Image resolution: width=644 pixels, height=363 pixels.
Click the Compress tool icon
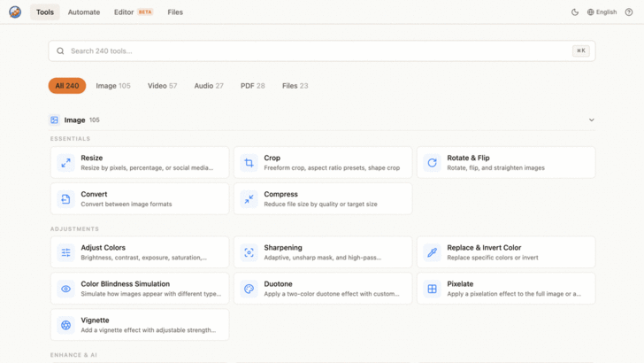click(249, 199)
